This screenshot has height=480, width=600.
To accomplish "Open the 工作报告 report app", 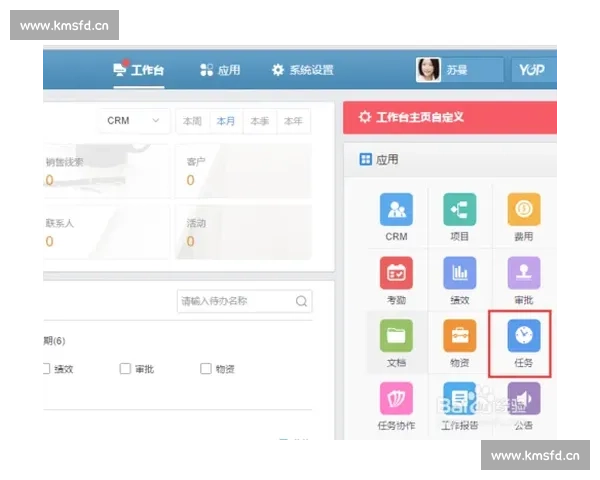I will click(x=460, y=398).
